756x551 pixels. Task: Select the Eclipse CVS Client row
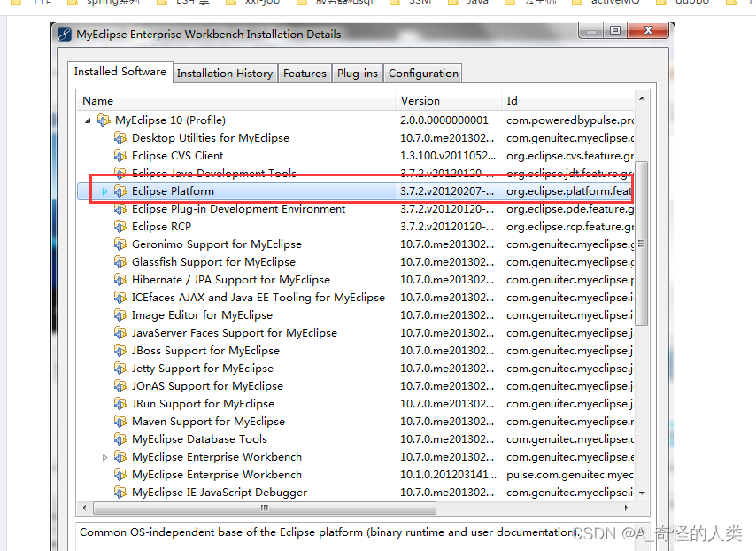(x=356, y=155)
